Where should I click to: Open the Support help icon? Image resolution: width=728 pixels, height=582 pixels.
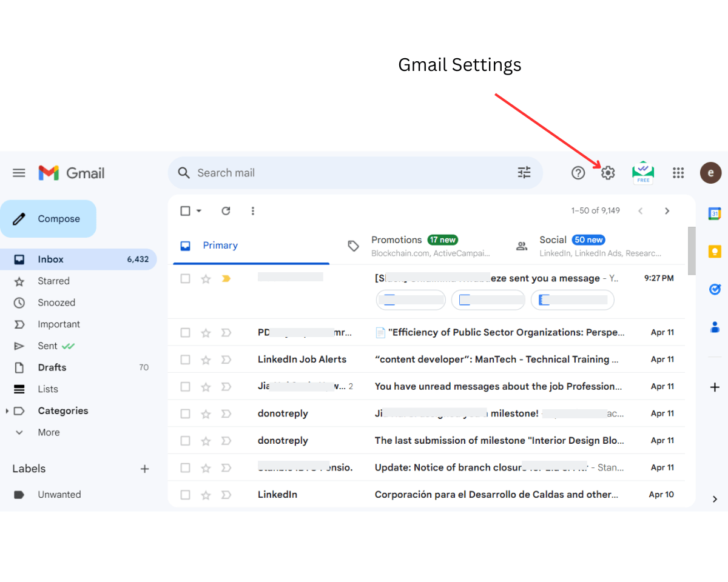click(x=578, y=173)
